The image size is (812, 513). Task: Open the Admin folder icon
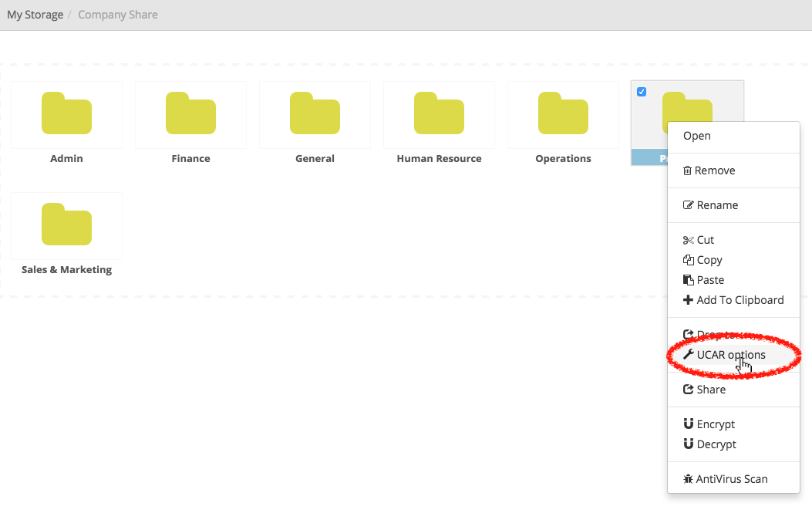[66, 114]
